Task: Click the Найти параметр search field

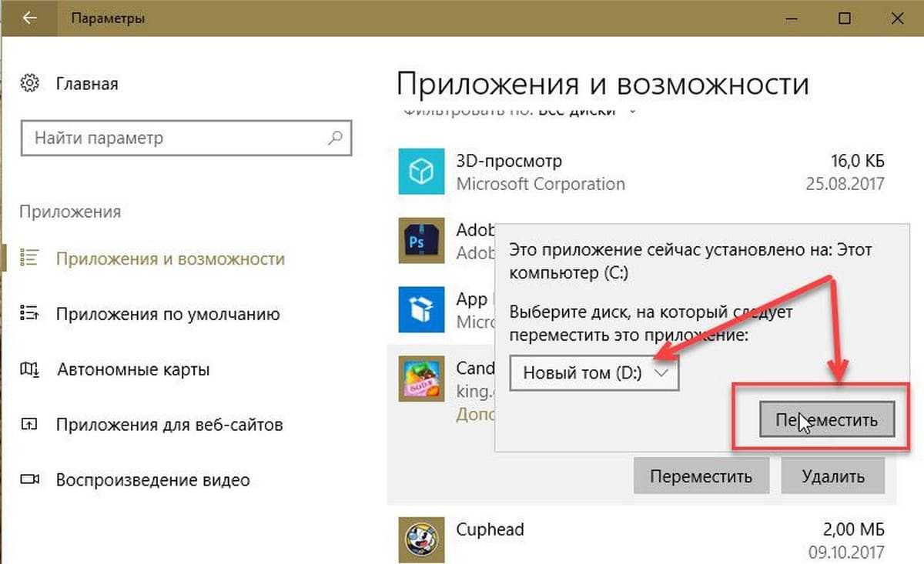Action: pos(177,138)
